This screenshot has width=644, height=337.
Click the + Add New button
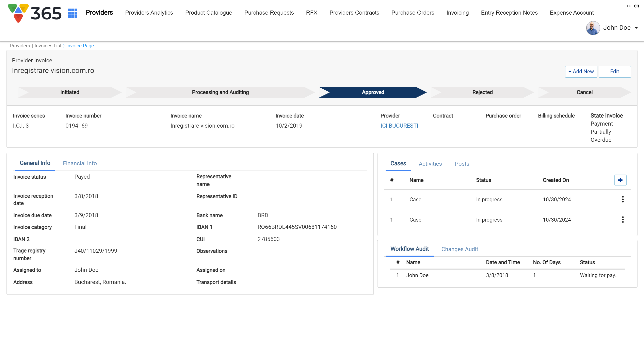coord(581,71)
